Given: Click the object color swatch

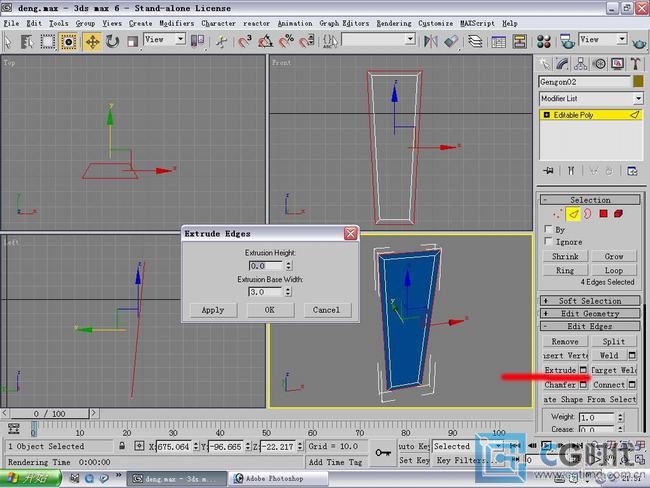Looking at the screenshot, I should pyautogui.click(x=638, y=81).
